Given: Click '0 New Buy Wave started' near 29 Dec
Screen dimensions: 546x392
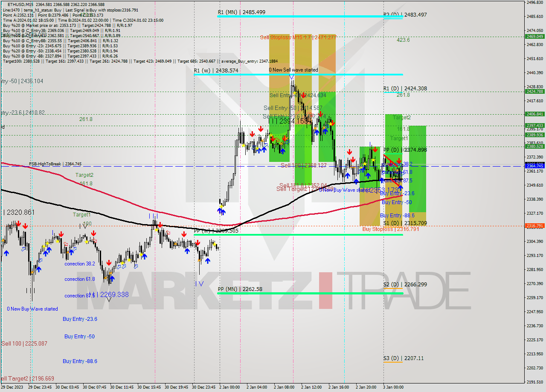Looking at the screenshot, I should point(32,309).
